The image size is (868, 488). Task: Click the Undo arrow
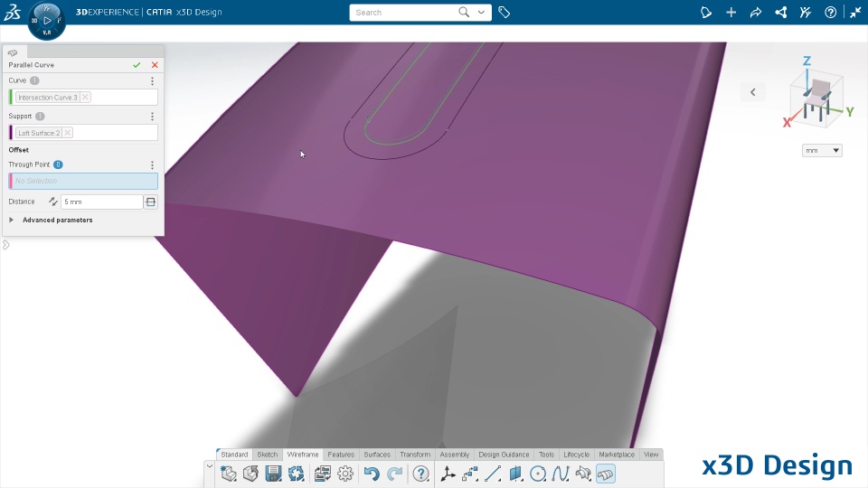(372, 474)
